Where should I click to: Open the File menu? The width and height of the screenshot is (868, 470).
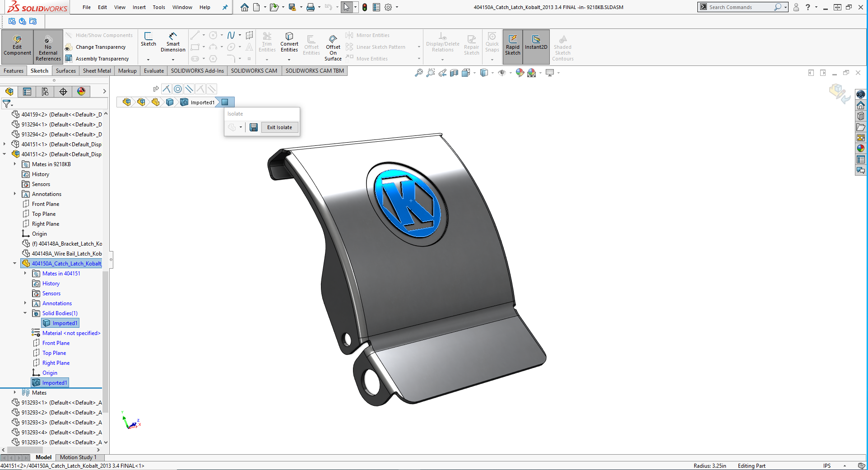(x=87, y=7)
